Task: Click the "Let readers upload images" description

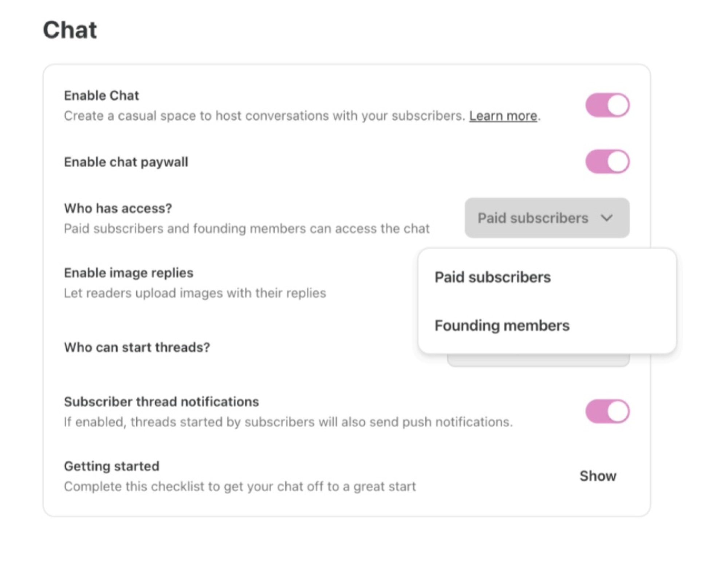Action: [195, 293]
